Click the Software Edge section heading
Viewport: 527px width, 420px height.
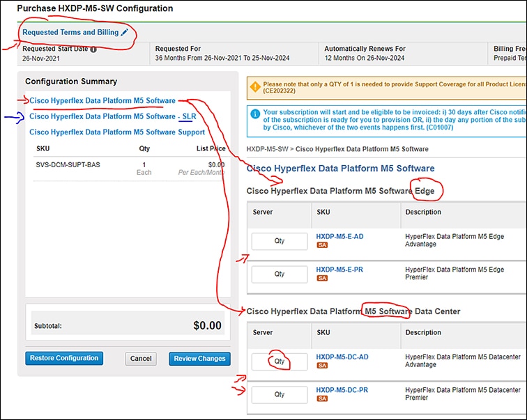pyautogui.click(x=340, y=191)
